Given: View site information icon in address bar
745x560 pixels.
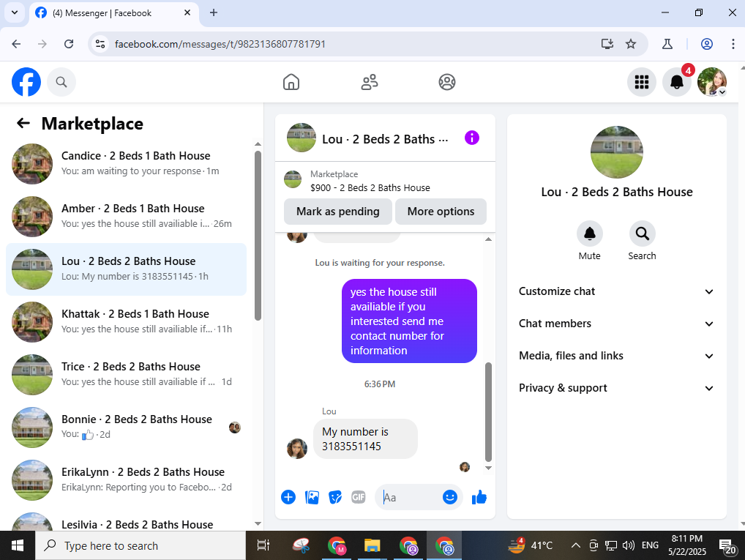Looking at the screenshot, I should point(100,44).
